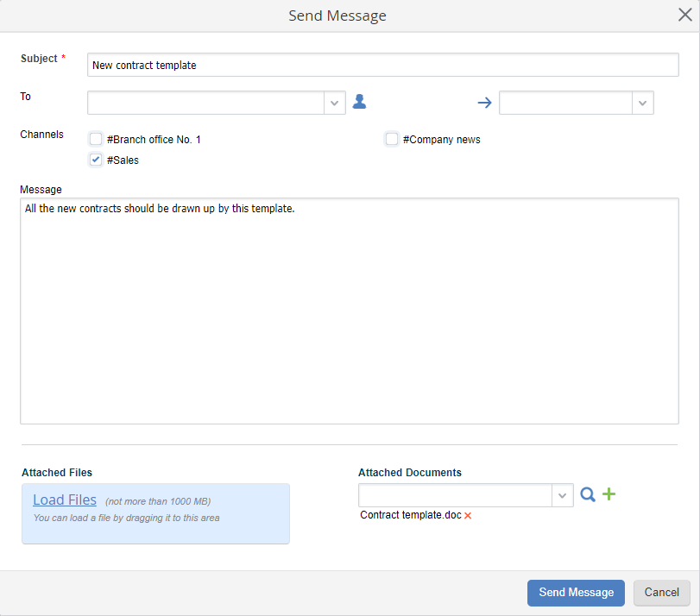The height and width of the screenshot is (616, 700).
Task: Tick the #Company news channel checkbox
Action: pyautogui.click(x=392, y=139)
